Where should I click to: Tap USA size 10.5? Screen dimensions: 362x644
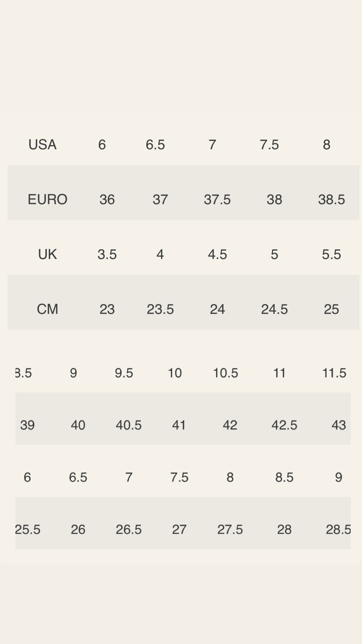pos(225,373)
